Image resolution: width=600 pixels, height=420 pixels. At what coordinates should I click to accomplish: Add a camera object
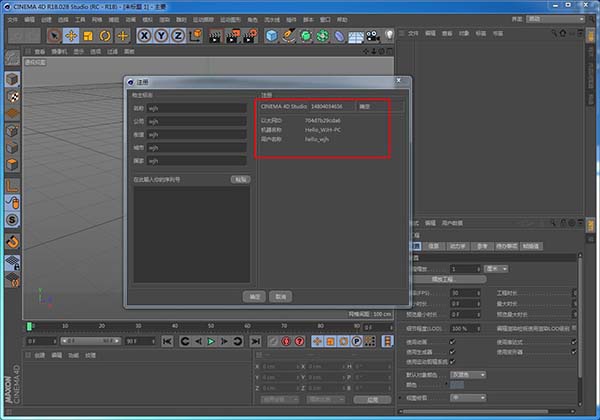tap(372, 36)
